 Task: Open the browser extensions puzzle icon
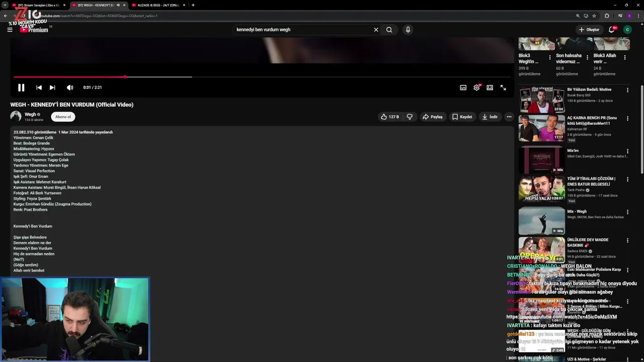(607, 16)
